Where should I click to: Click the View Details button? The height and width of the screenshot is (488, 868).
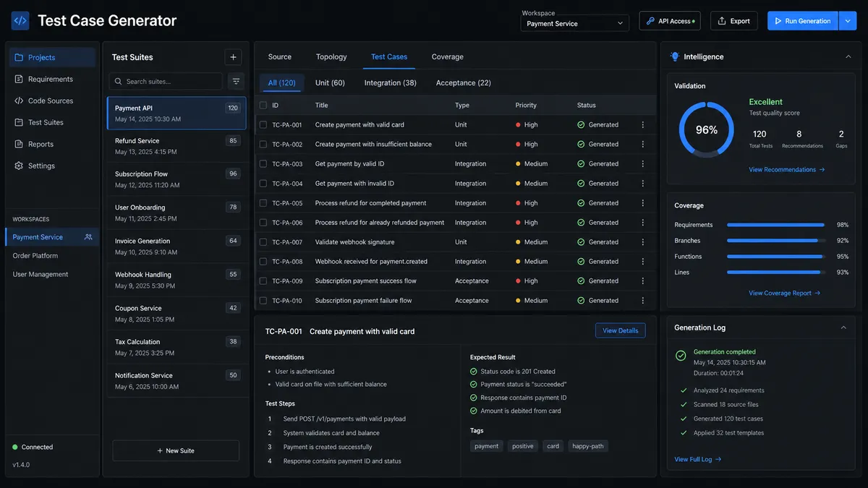click(621, 330)
